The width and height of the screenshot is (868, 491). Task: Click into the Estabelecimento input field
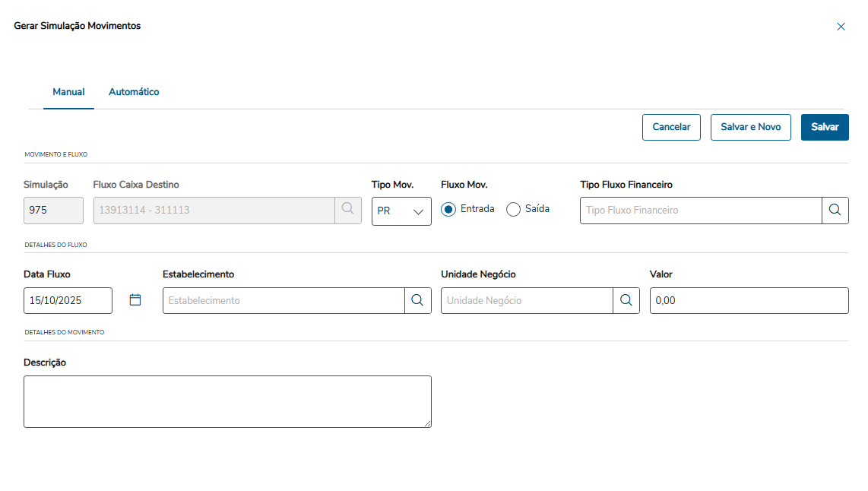[283, 300]
